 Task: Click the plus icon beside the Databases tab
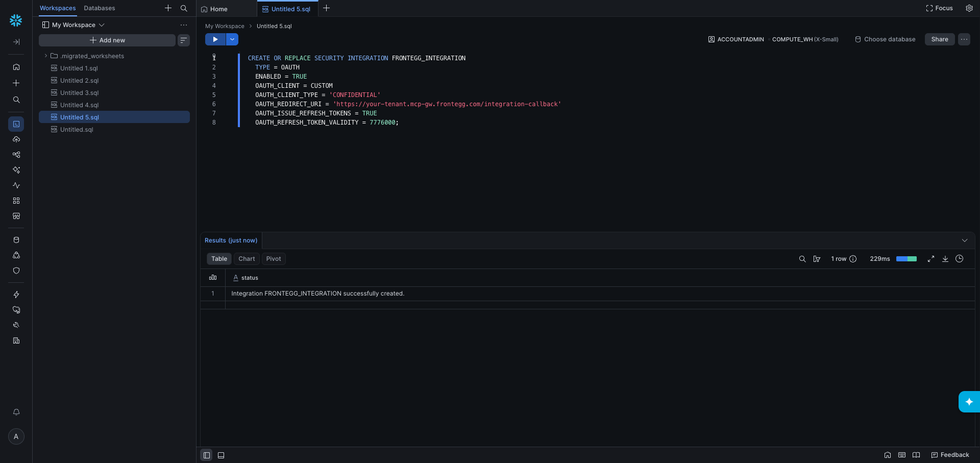pyautogui.click(x=168, y=8)
